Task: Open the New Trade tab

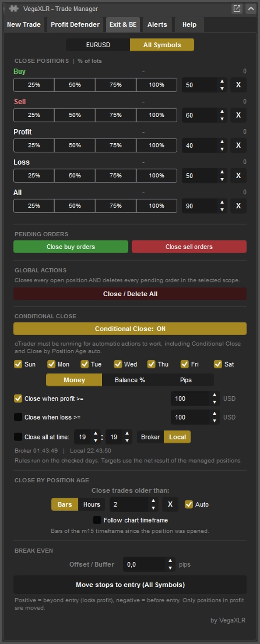Action: click(24, 25)
